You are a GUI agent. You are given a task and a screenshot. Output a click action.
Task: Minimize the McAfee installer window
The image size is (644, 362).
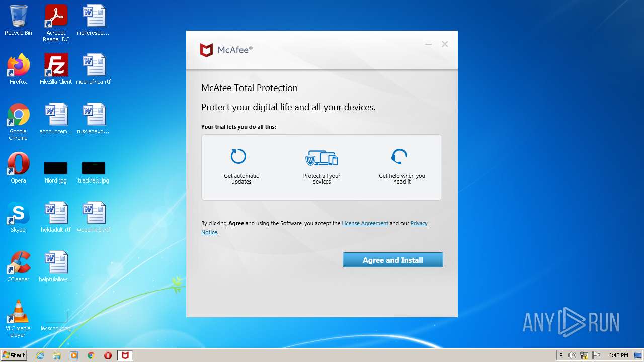(x=428, y=44)
